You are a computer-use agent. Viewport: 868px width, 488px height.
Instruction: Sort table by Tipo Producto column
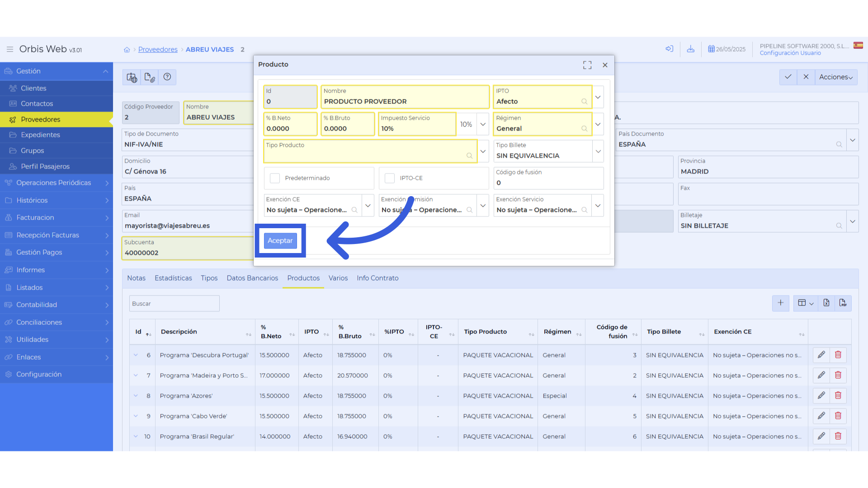pos(498,332)
